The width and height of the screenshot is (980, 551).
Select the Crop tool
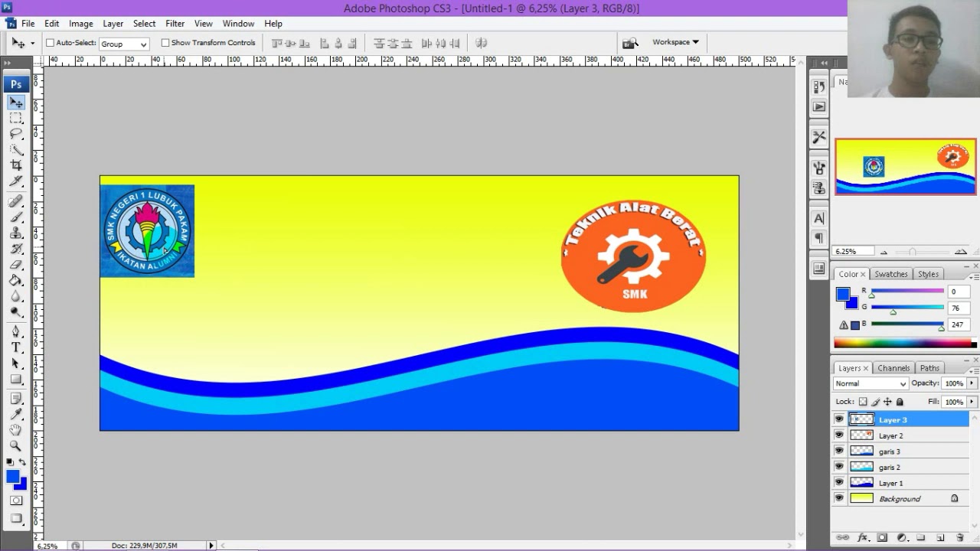click(x=16, y=165)
